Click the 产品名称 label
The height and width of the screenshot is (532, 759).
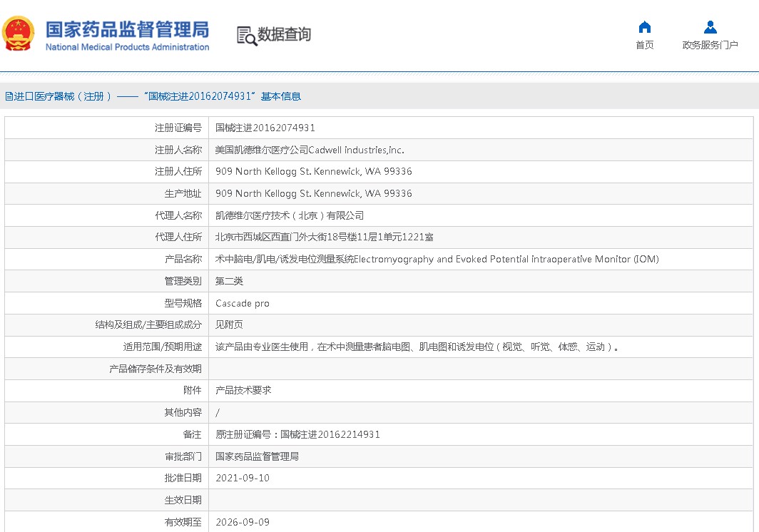pyautogui.click(x=183, y=259)
